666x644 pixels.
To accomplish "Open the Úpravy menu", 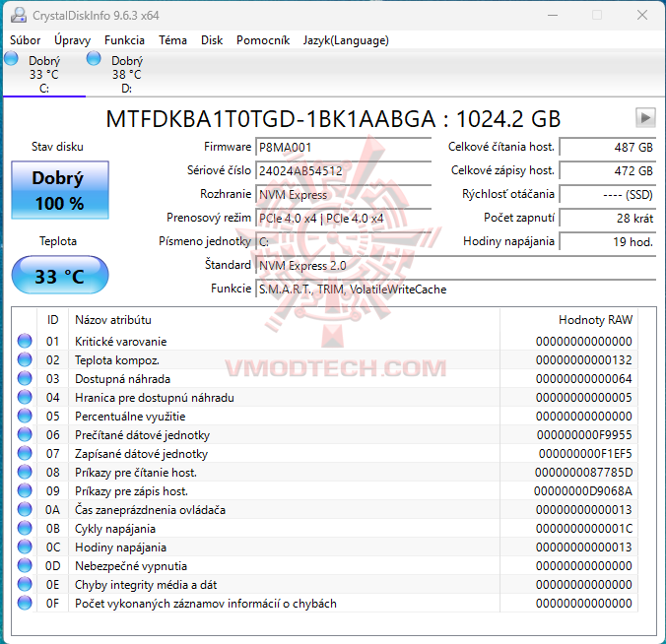I will click(72, 40).
